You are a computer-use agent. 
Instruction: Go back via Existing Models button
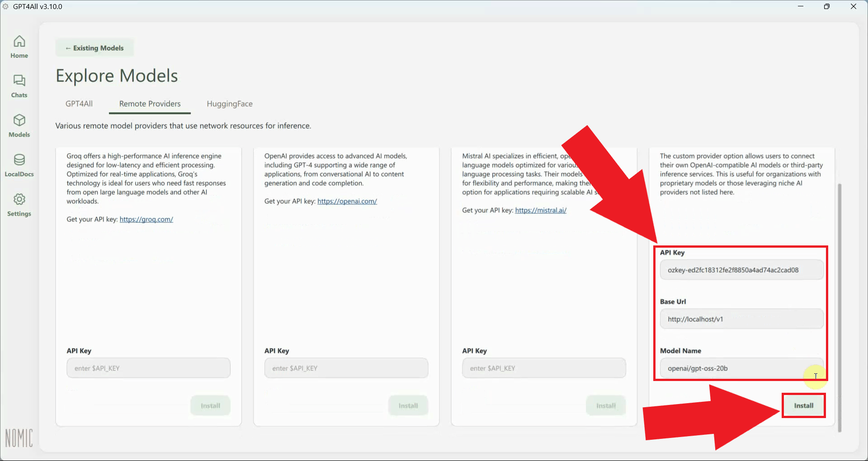(x=94, y=47)
